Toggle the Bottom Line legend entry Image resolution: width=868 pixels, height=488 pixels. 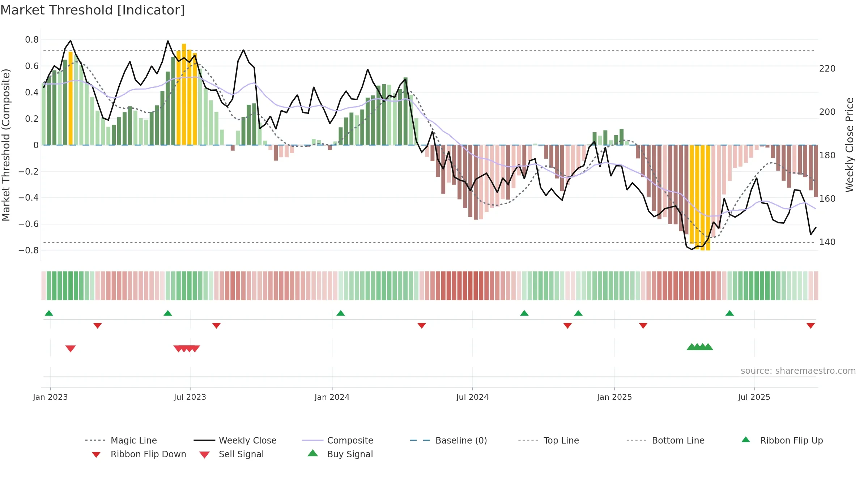pos(665,440)
